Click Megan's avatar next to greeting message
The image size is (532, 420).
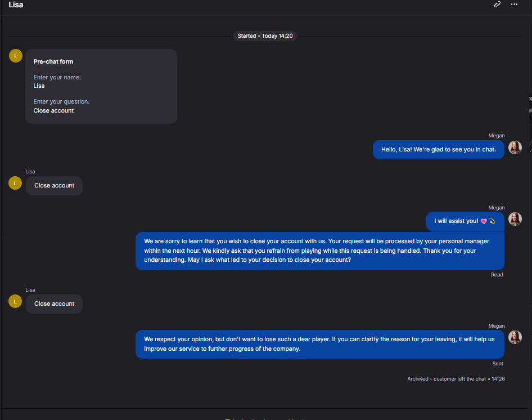pos(515,148)
